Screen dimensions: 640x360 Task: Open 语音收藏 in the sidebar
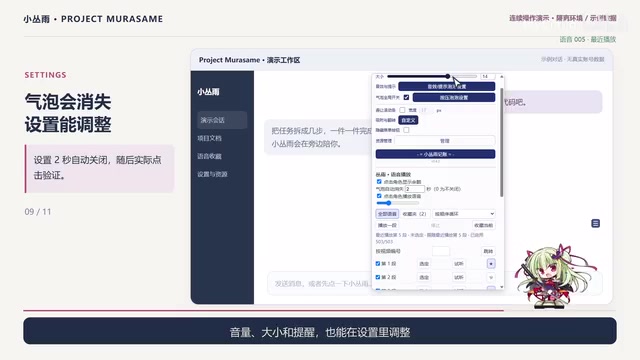point(209,156)
